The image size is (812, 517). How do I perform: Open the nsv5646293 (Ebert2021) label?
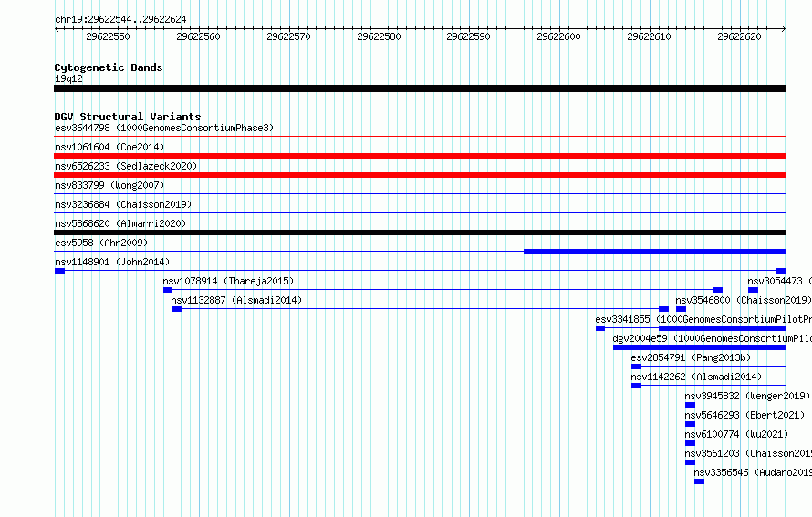click(744, 415)
